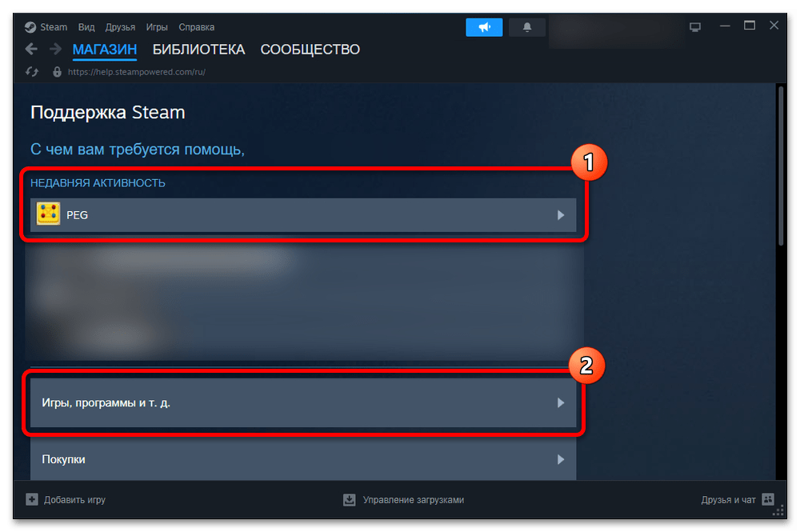Open the Вид menu
The width and height of the screenshot is (800, 532).
pos(86,27)
